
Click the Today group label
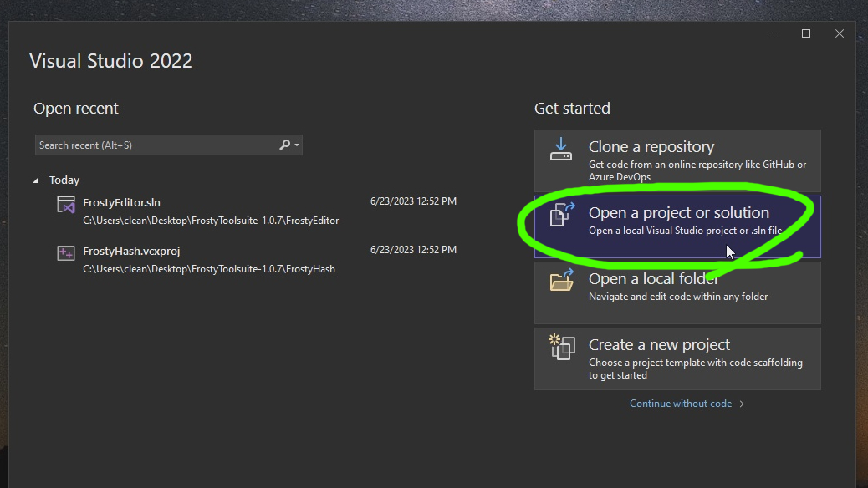tap(64, 180)
